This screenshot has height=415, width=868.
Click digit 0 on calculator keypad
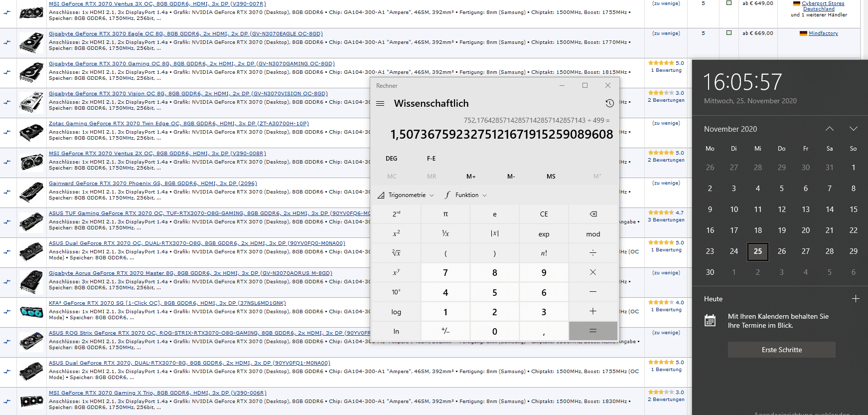click(x=495, y=331)
